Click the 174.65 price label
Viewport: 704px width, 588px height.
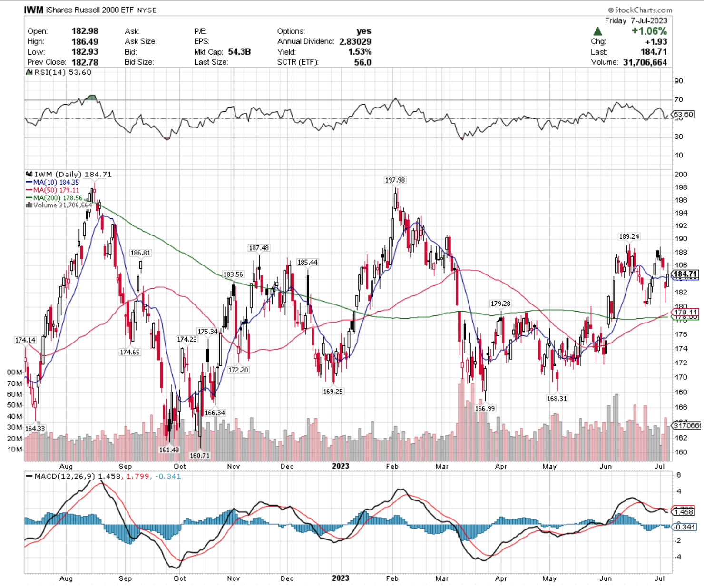click(x=129, y=353)
